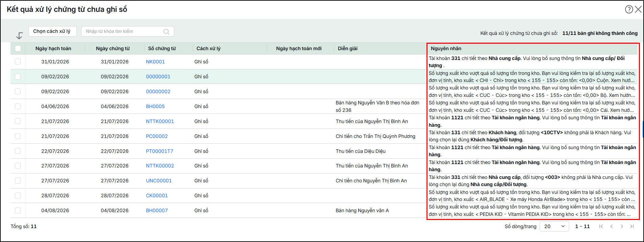
Task: Select Ghi sổ cell in NK0001 row
Action: coord(201,62)
